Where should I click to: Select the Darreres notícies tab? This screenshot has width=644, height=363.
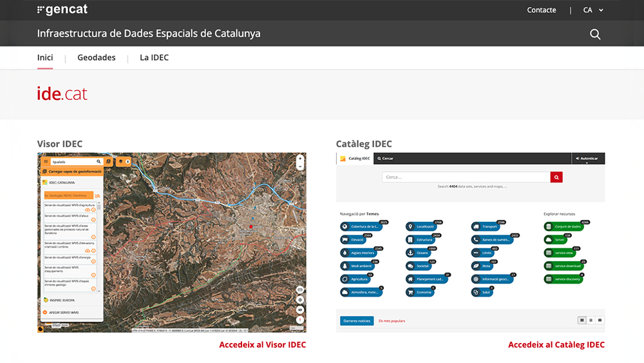point(357,320)
